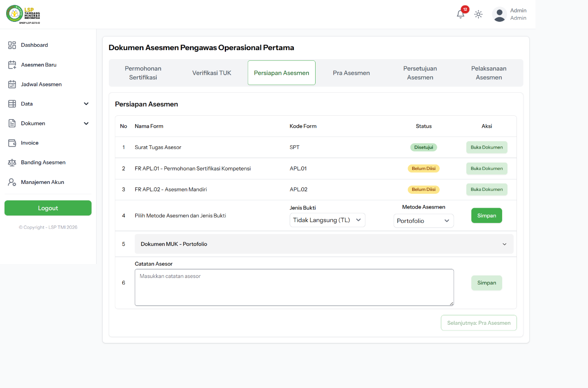
Task: Click the red notification count badge
Action: (x=465, y=9)
